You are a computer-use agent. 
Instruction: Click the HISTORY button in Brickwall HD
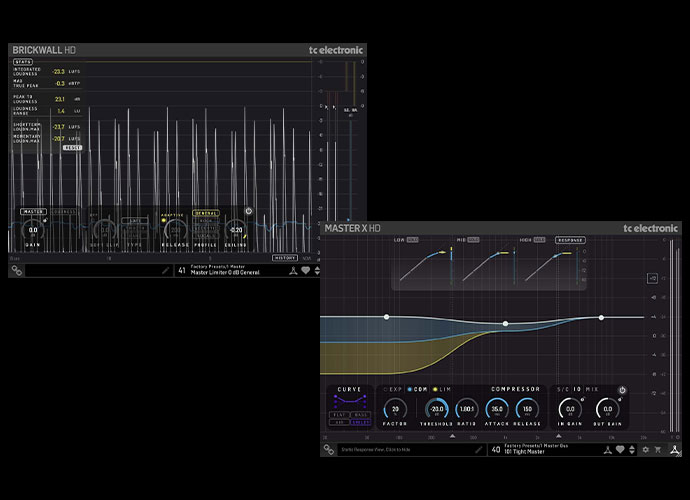point(285,258)
